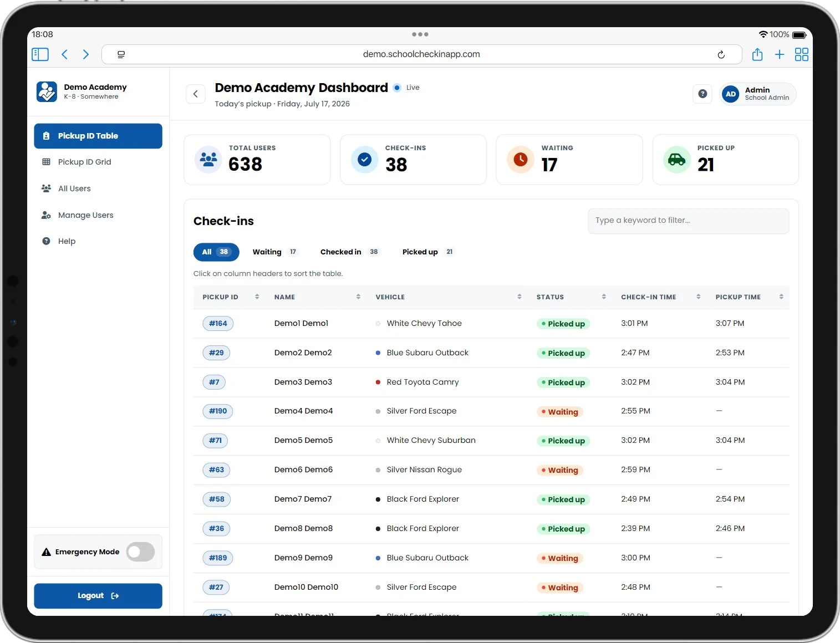Toggle the Emergency Mode switch
840x643 pixels.
[140, 552]
